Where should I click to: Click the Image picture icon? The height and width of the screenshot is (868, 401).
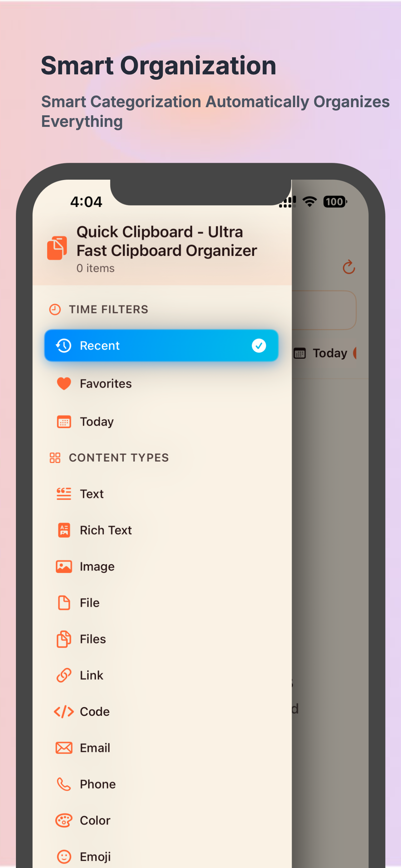(64, 566)
